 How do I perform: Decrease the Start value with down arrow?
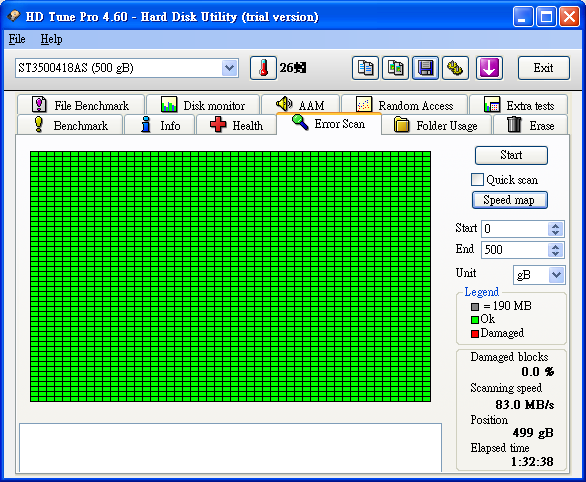click(555, 233)
